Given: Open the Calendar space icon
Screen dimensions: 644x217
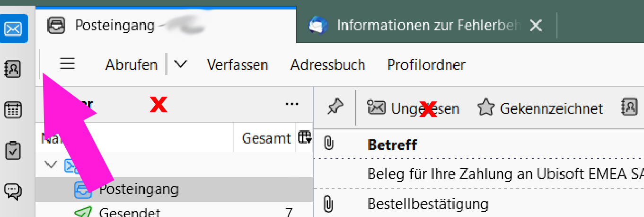Looking at the screenshot, I should [x=13, y=110].
